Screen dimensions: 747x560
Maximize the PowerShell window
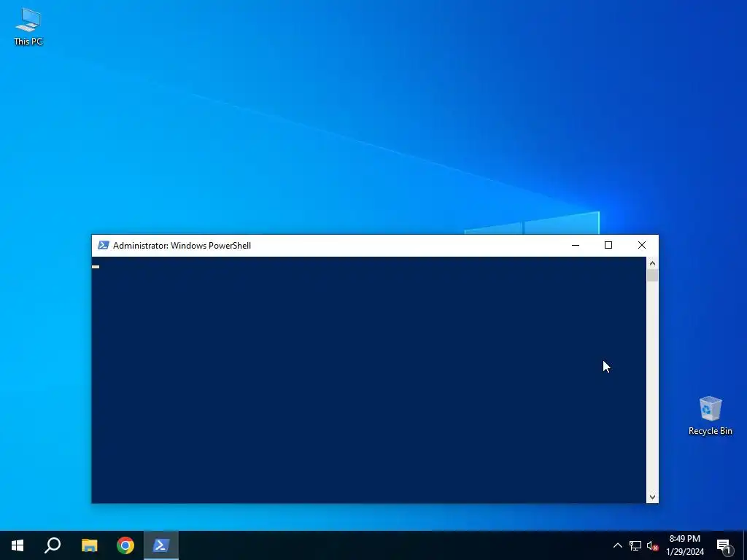click(608, 245)
